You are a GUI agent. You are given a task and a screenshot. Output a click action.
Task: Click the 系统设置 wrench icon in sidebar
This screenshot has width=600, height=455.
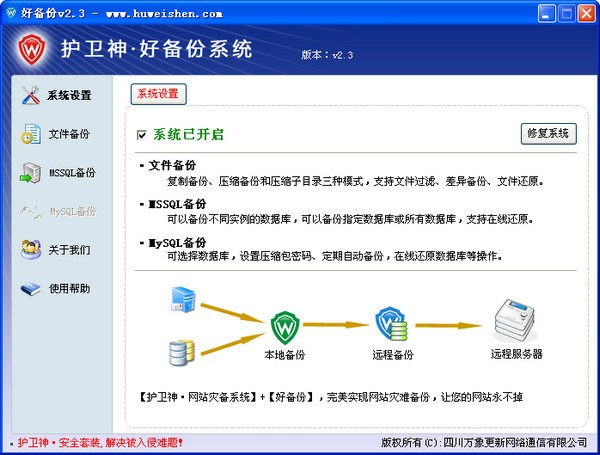tap(30, 95)
